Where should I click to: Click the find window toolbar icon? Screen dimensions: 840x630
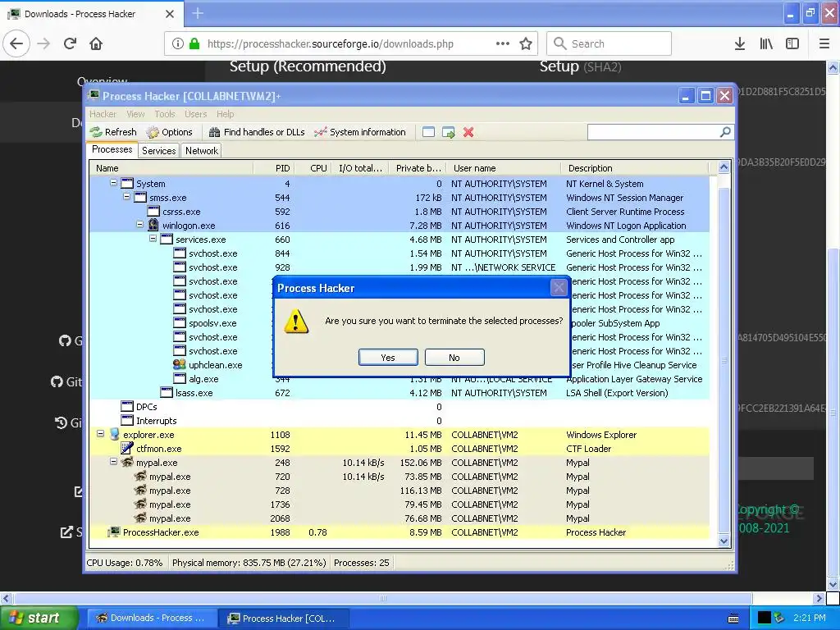(428, 132)
